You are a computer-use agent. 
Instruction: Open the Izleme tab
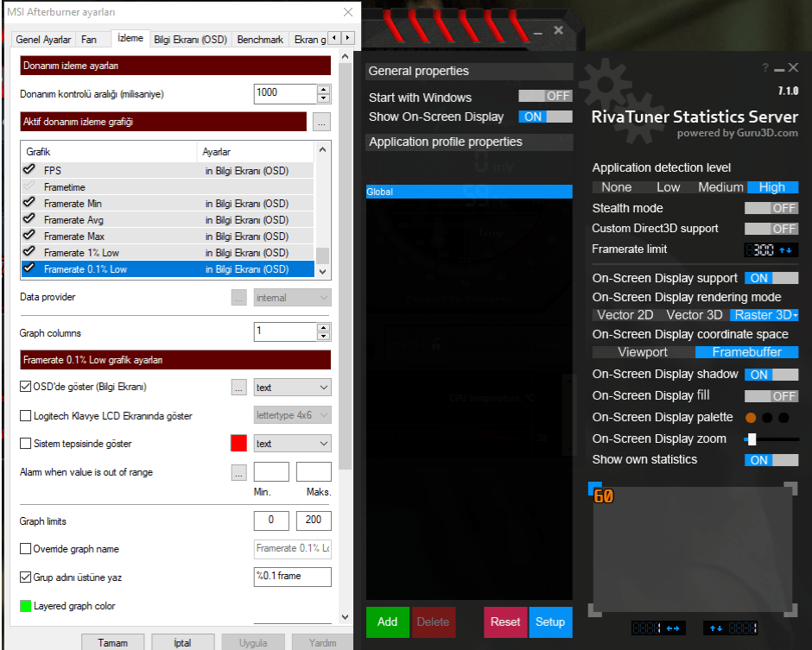[130, 38]
